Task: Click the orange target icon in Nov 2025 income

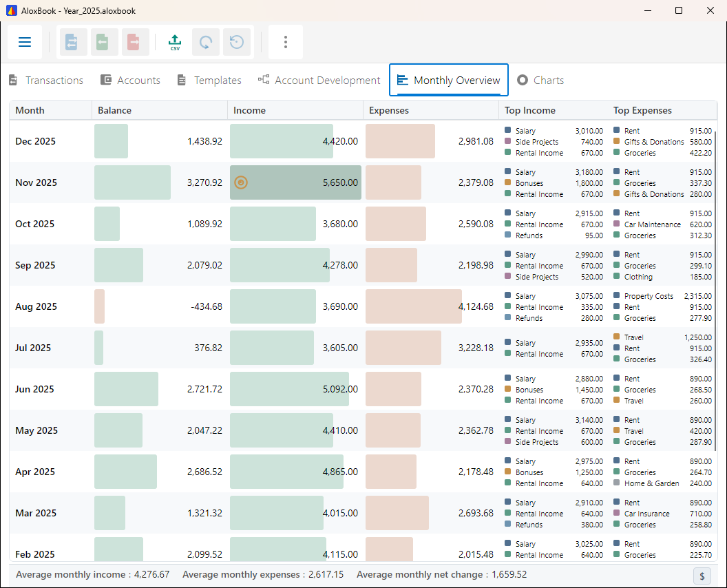Action: click(x=241, y=182)
